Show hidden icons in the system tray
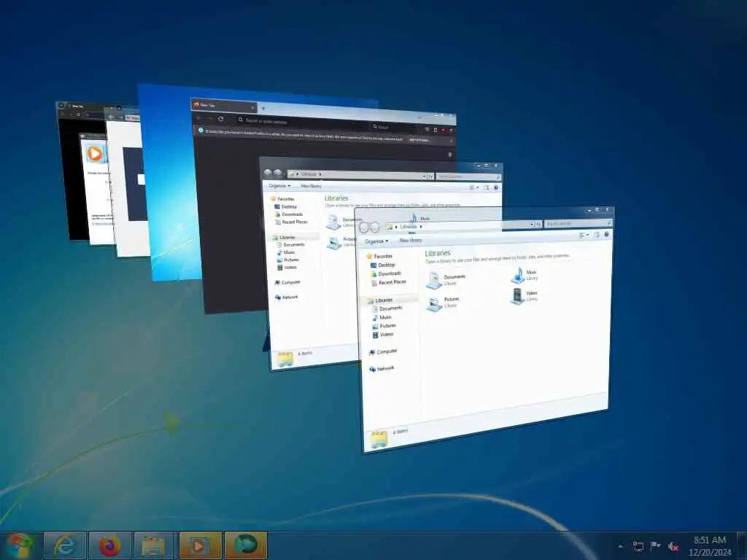The width and height of the screenshot is (747, 560). point(620,547)
